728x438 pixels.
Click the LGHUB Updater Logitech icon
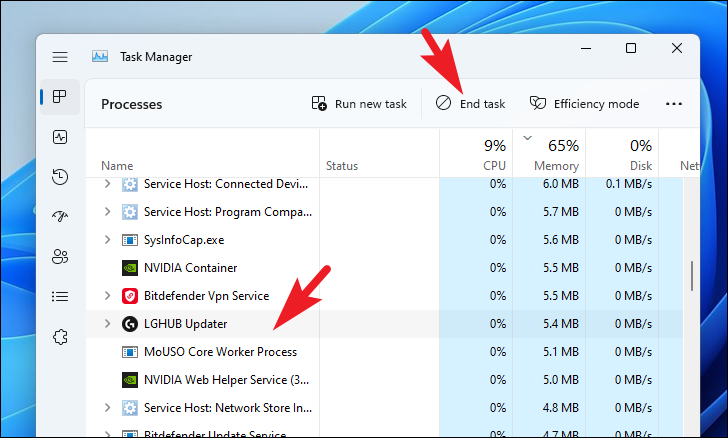pyautogui.click(x=130, y=324)
